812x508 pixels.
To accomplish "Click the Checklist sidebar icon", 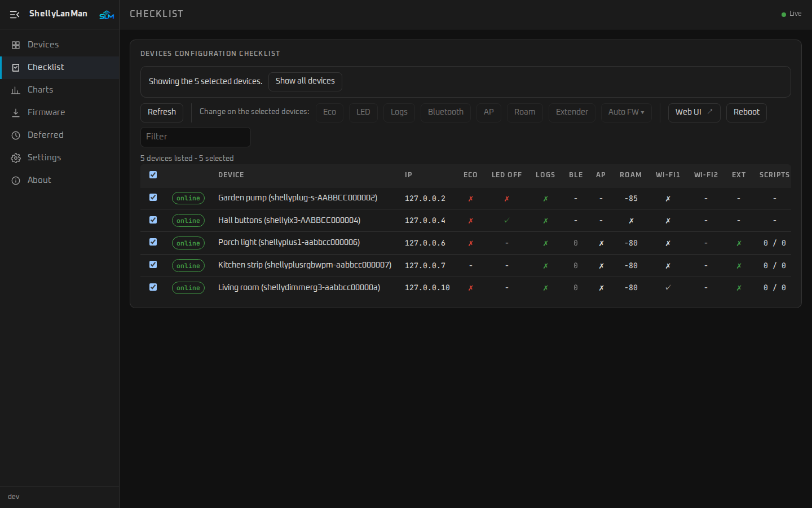I will coord(16,68).
